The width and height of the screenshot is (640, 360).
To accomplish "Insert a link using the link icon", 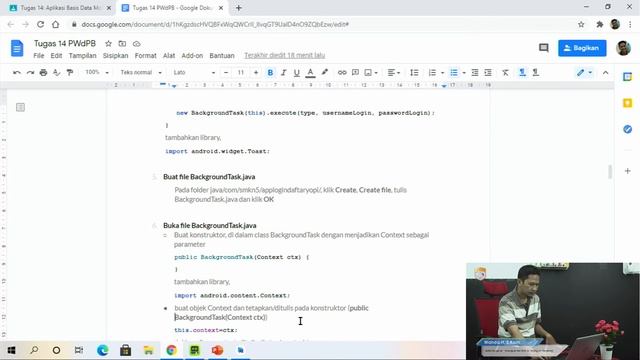I will pos(342,73).
